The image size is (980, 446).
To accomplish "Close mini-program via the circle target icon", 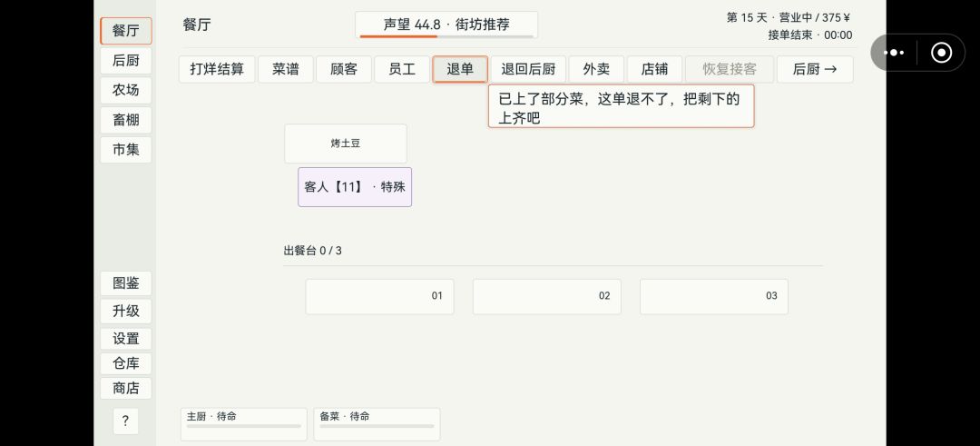I will coord(941,53).
